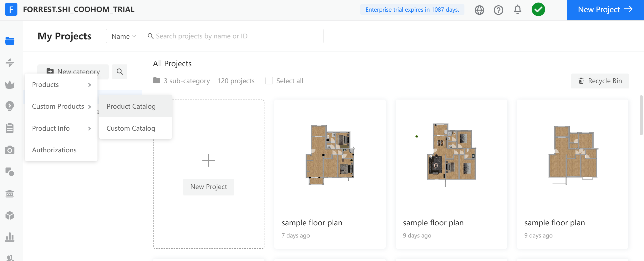Click the My Projects folder sidebar icon
The height and width of the screenshot is (261, 644).
point(10,41)
